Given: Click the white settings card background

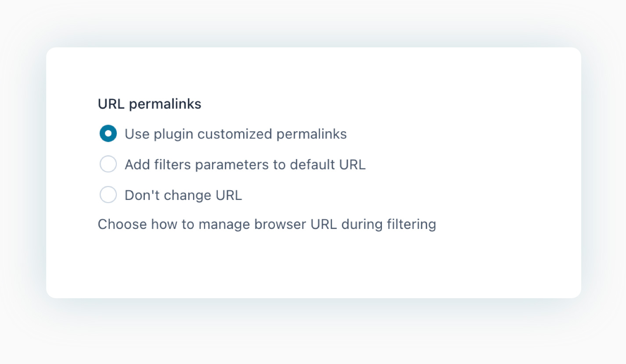Looking at the screenshot, I should [x=483, y=263].
